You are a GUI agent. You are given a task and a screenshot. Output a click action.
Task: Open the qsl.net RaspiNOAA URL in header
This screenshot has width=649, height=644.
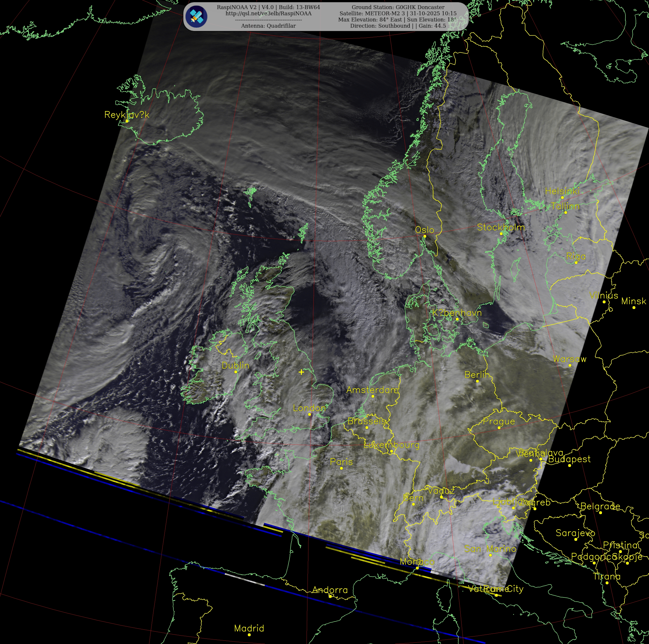[268, 14]
